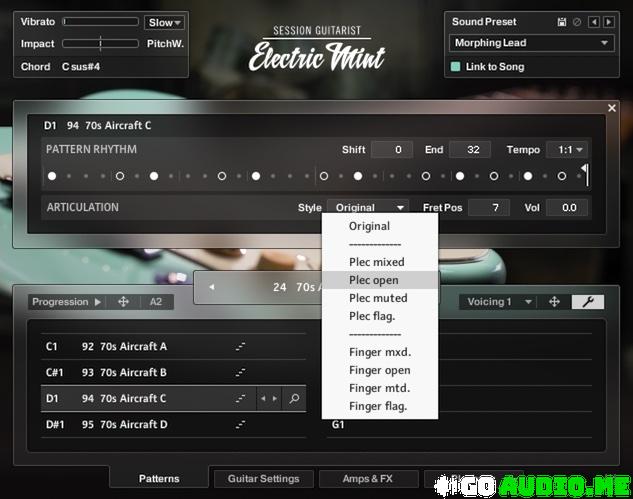Select Plec muted from Style menu
This screenshot has width=633, height=499.
click(x=378, y=298)
